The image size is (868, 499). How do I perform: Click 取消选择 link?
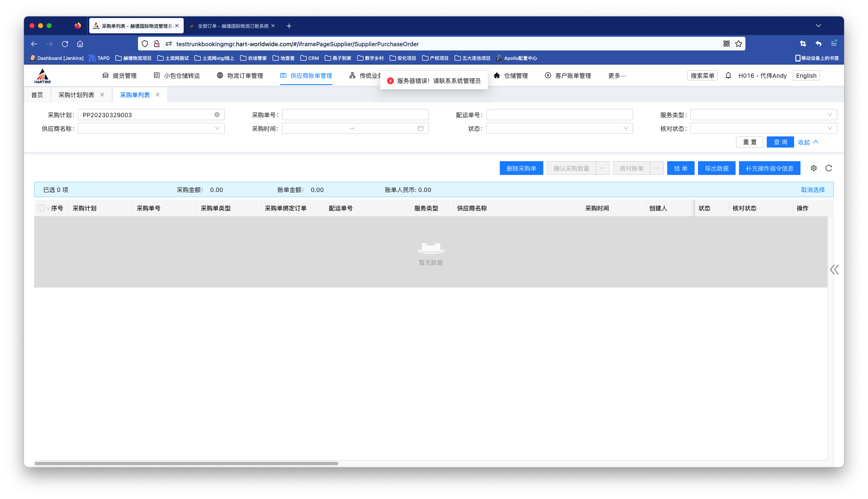(x=812, y=190)
